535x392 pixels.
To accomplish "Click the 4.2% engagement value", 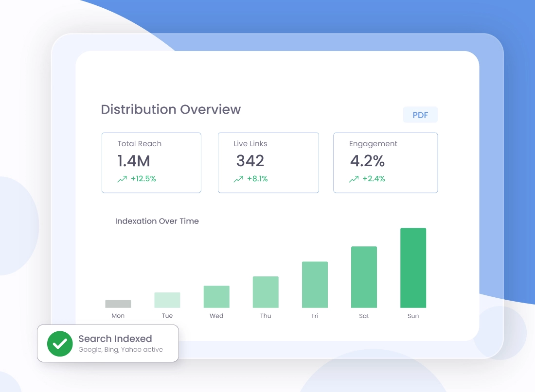I will (x=367, y=161).
